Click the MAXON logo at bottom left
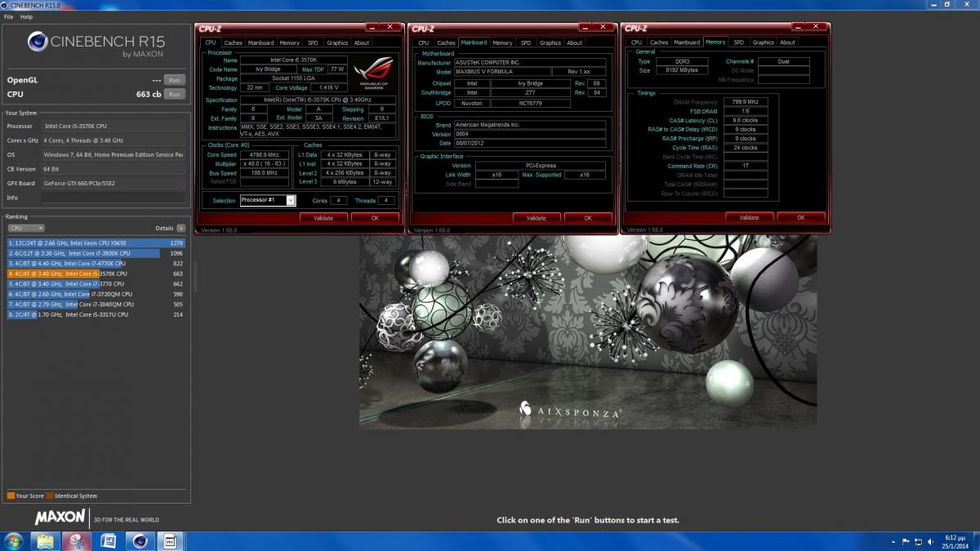The image size is (980, 551). [60, 518]
